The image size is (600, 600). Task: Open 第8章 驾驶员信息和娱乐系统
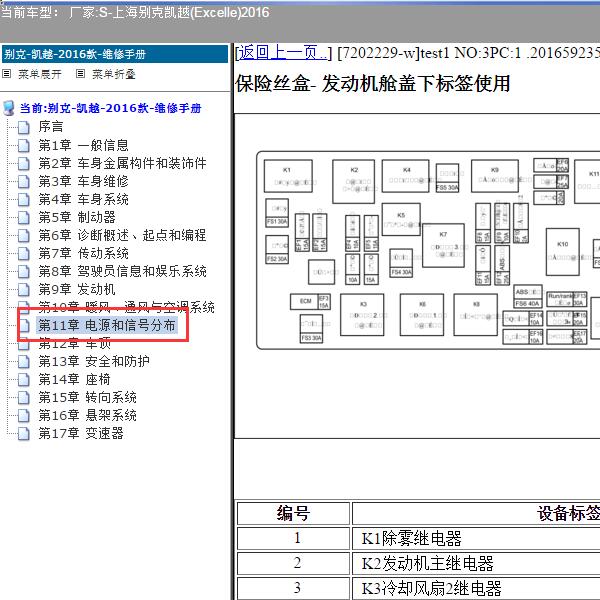coord(122,271)
